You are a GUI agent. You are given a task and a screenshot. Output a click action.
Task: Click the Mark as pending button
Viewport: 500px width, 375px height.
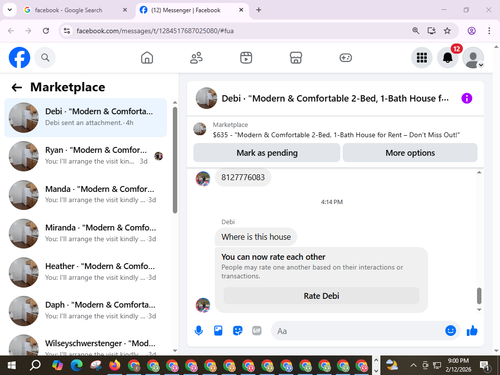click(x=267, y=153)
